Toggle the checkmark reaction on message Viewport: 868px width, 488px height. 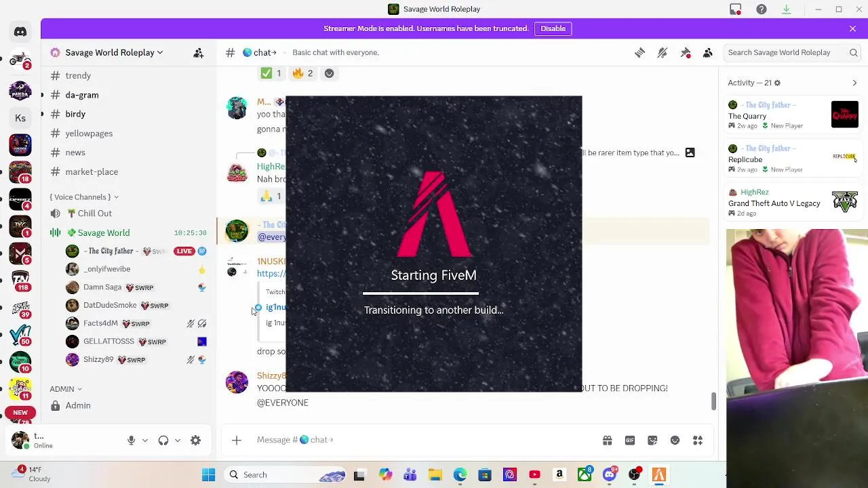click(x=271, y=73)
